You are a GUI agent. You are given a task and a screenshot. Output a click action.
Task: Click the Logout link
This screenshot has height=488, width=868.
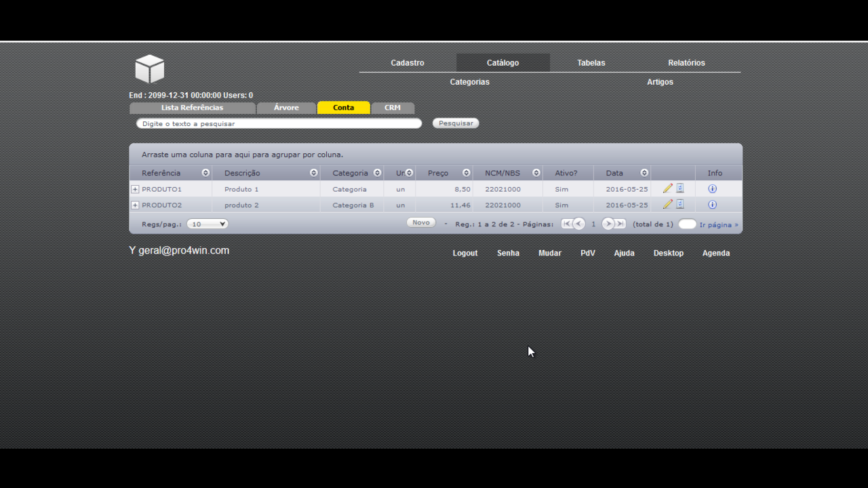point(465,253)
